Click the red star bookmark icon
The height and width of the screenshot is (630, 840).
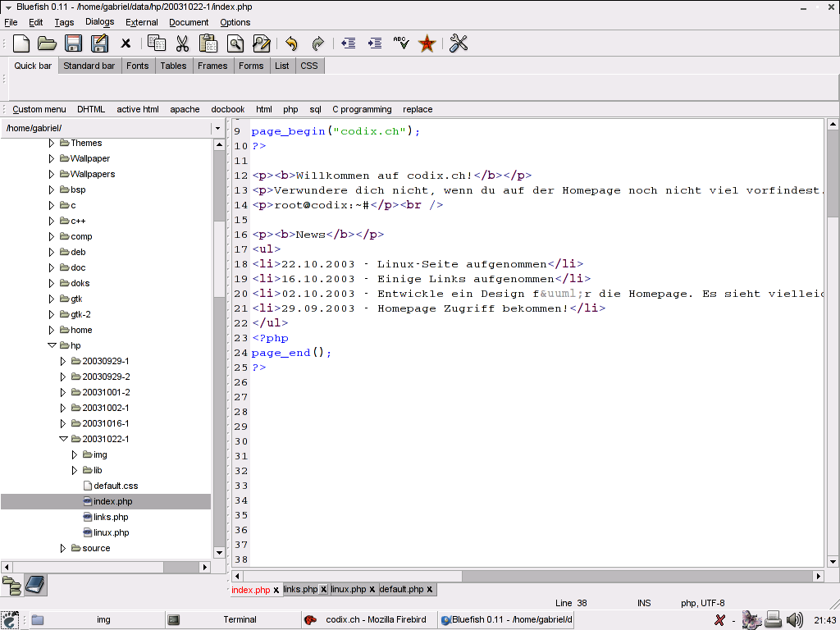tap(427, 43)
